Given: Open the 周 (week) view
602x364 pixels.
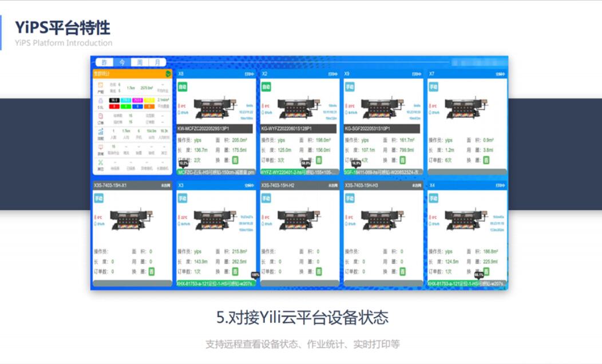Looking at the screenshot, I should coord(139,62).
